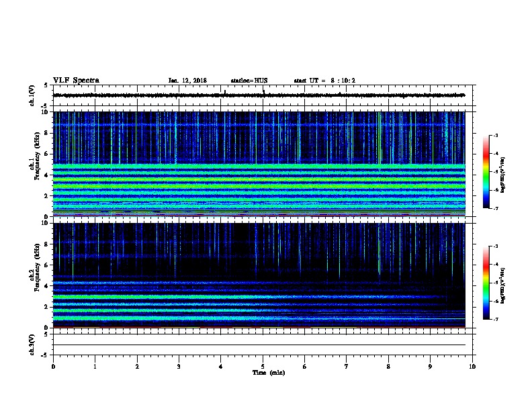
Task: Click the "station=HUS" header text
Action: [x=249, y=81]
